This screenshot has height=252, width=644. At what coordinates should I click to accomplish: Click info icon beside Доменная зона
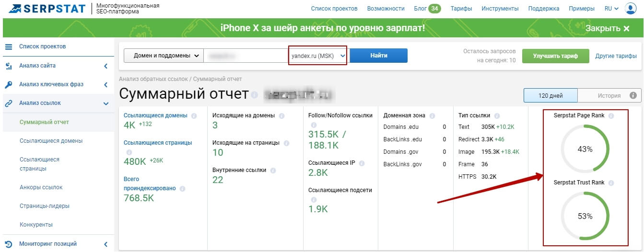tap(433, 116)
